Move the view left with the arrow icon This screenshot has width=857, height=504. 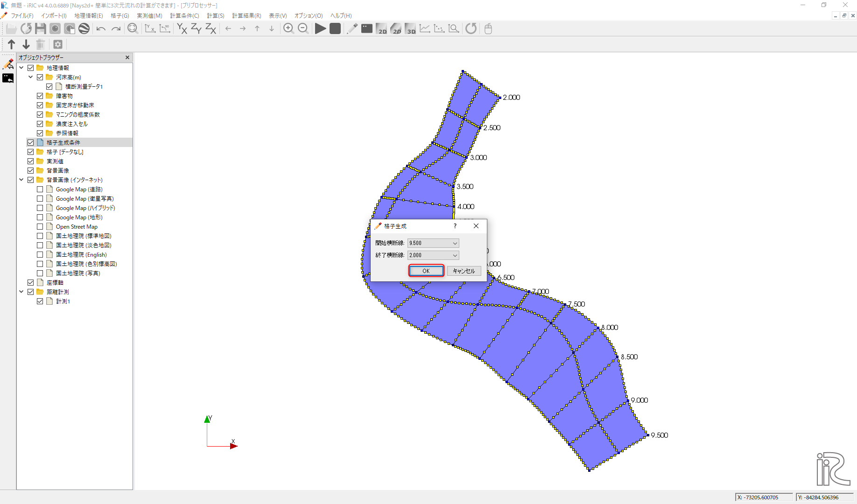228,28
